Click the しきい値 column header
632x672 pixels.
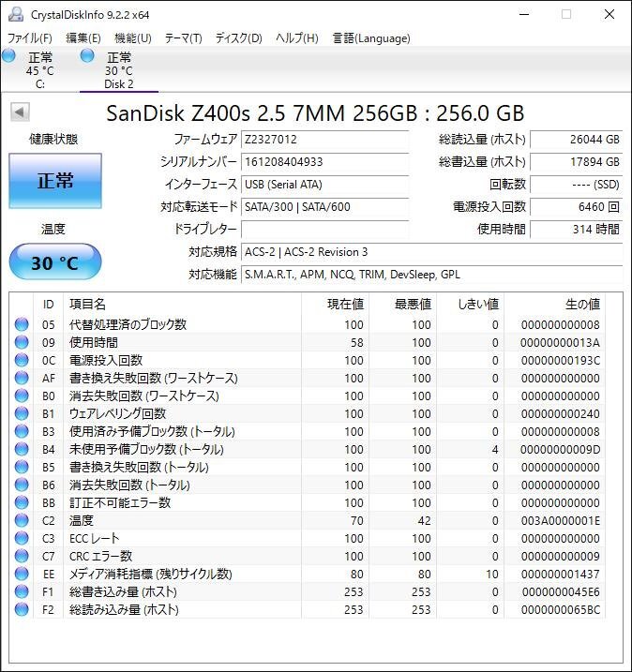tap(470, 304)
